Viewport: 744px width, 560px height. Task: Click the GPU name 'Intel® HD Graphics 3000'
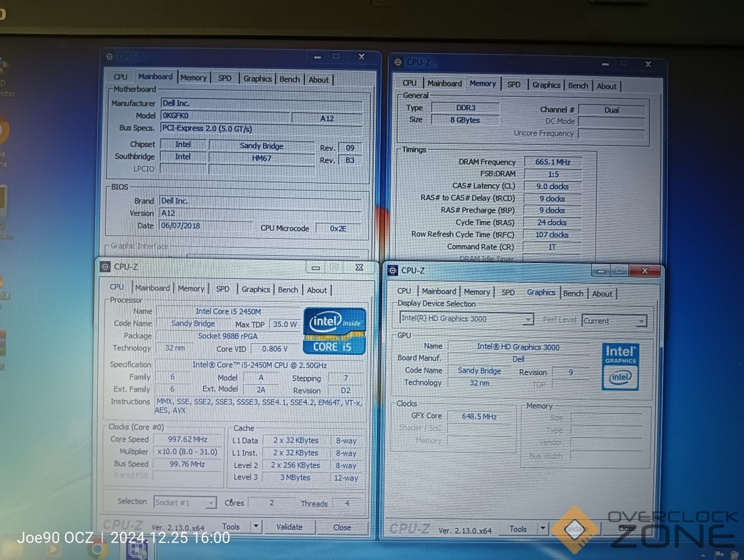[518, 346]
